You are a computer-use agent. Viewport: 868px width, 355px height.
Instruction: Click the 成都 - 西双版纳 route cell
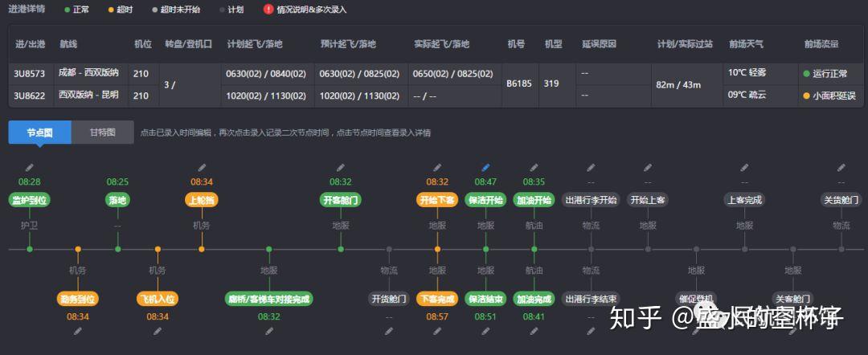tap(88, 73)
